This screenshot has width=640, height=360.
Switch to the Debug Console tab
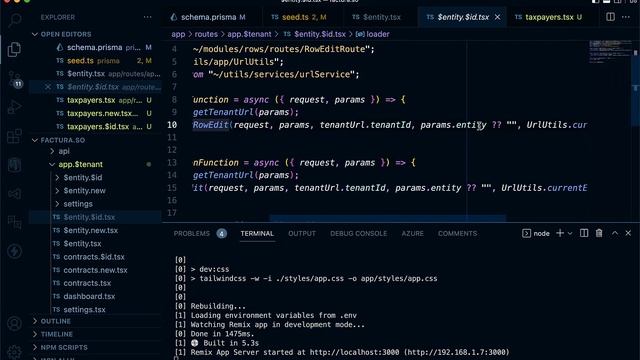(358, 233)
